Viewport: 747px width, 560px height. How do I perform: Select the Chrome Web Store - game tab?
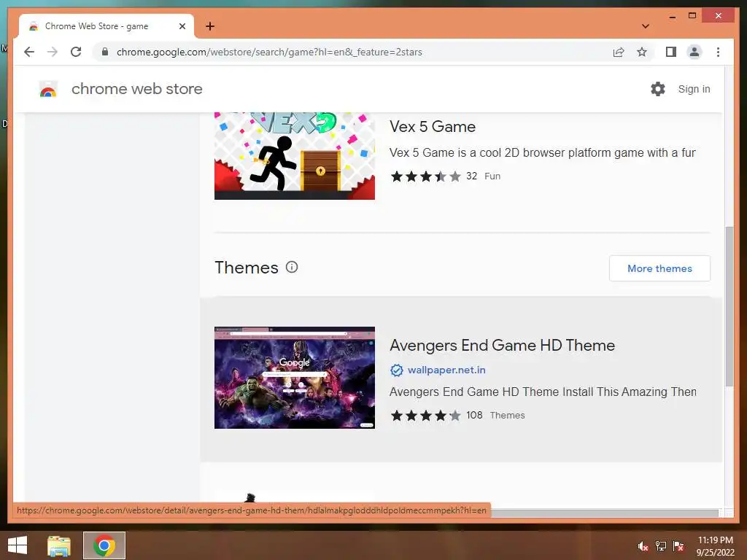107,26
